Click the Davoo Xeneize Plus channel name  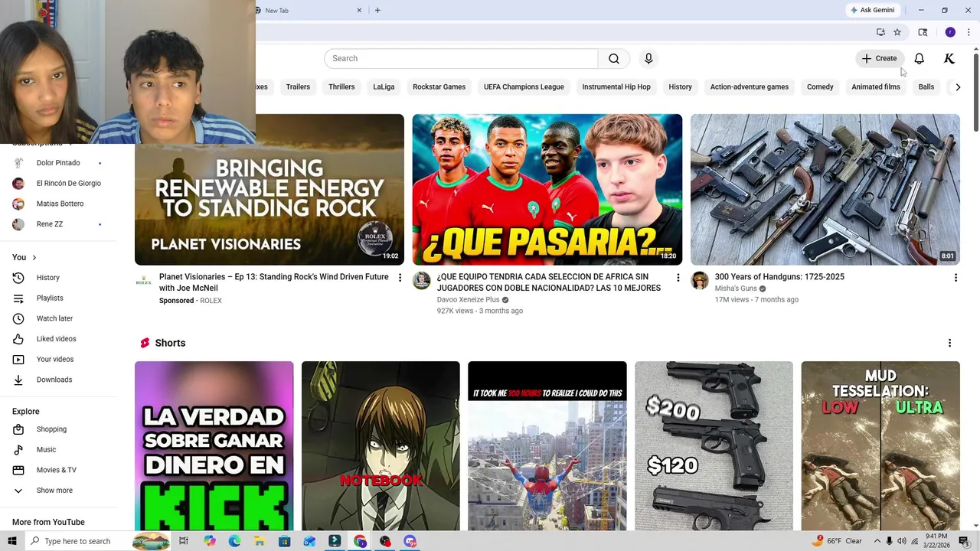[468, 300]
